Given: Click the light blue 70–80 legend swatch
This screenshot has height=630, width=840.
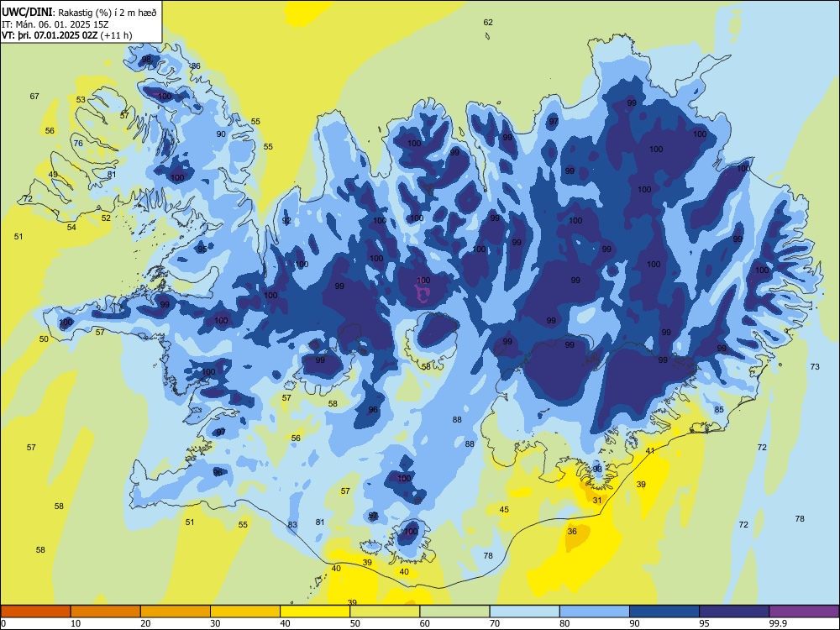Looking at the screenshot, I should pyautogui.click(x=524, y=612).
